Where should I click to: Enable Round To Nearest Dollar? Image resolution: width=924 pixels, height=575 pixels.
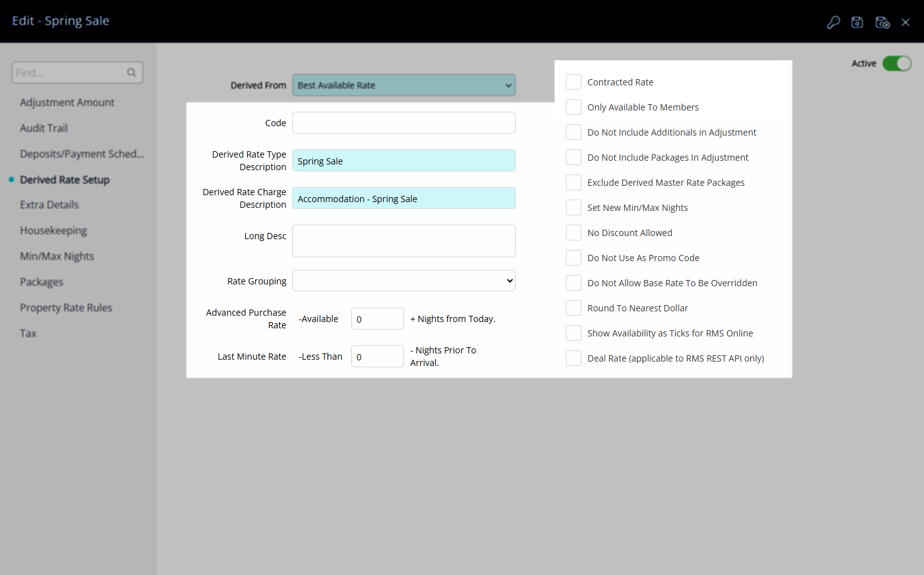click(573, 308)
